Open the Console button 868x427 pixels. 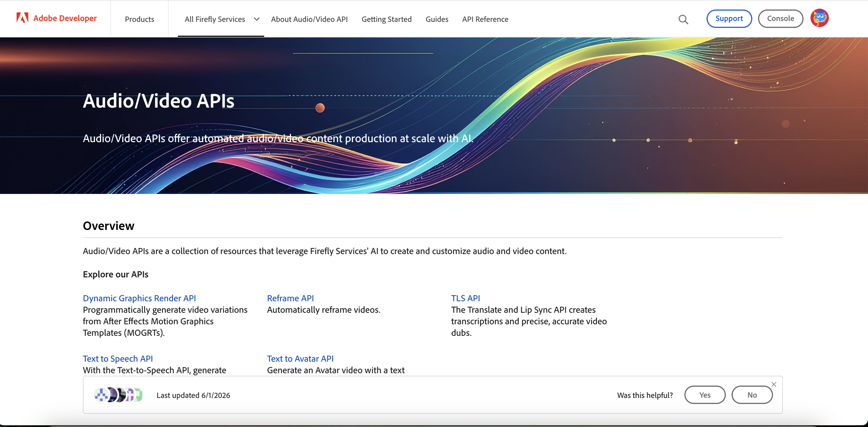(781, 18)
